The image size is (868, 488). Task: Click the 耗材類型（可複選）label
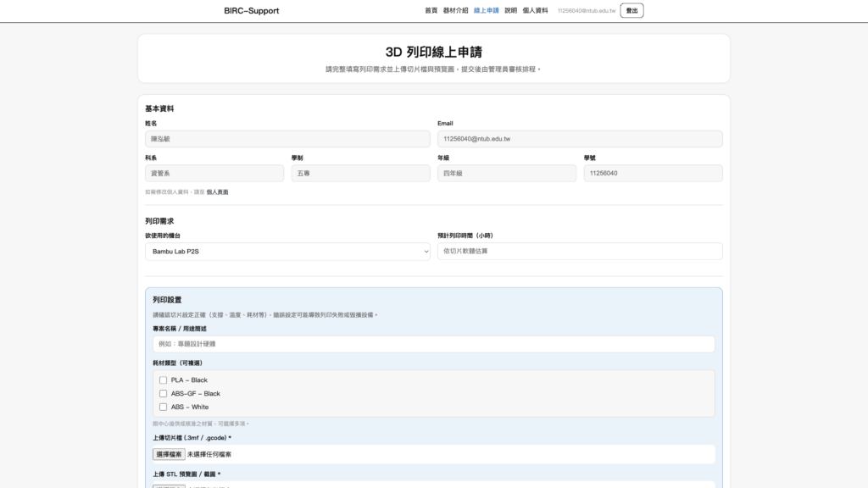178,363
